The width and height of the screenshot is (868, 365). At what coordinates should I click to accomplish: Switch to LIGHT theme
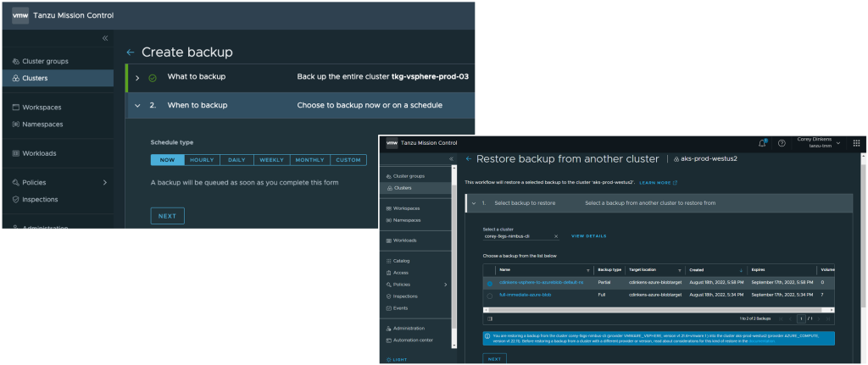pyautogui.click(x=397, y=359)
